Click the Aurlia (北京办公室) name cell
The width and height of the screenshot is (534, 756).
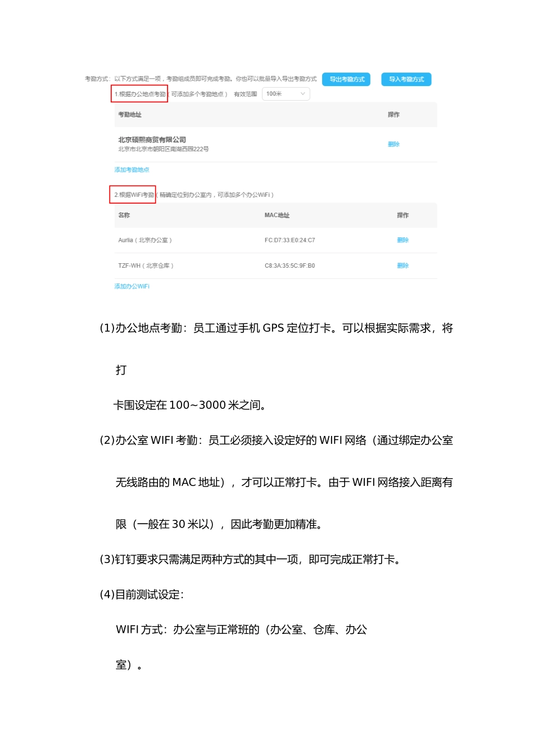click(x=145, y=240)
